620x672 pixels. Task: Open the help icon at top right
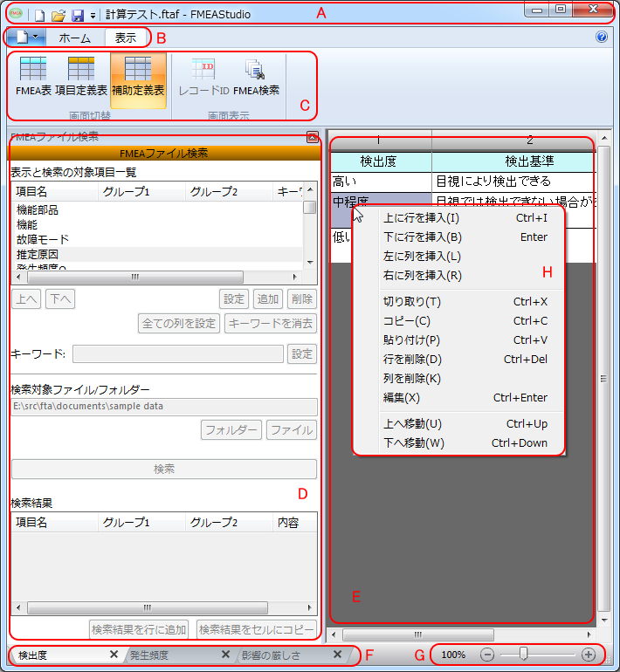pyautogui.click(x=601, y=38)
